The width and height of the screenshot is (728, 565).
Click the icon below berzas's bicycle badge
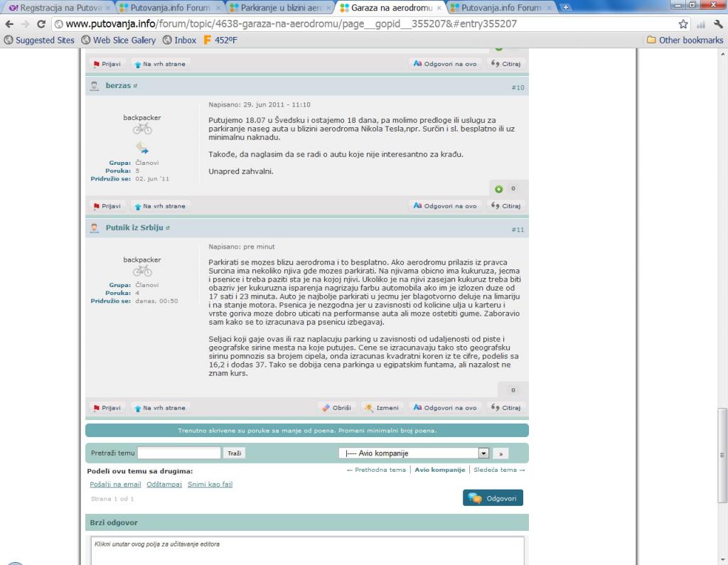click(x=141, y=148)
